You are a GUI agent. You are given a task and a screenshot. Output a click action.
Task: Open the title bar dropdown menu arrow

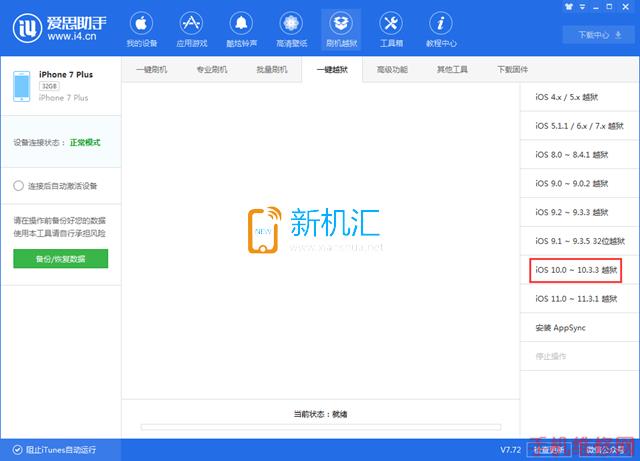582,7
